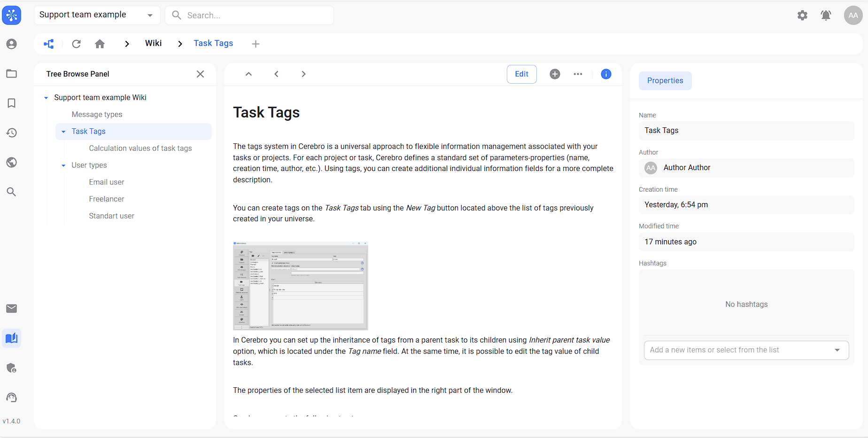Click the breadcrumb chevron before Wiki
This screenshot has width=868, height=438.
click(127, 44)
